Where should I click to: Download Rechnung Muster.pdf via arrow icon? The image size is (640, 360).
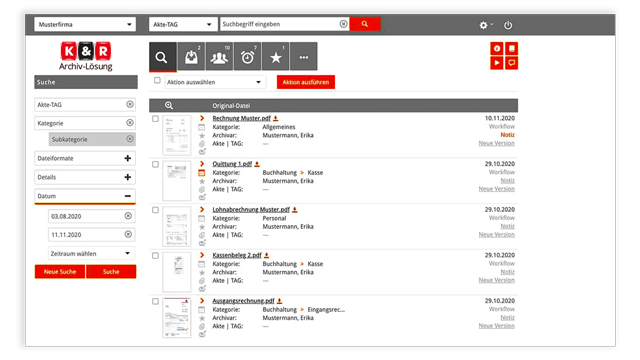[276, 118]
